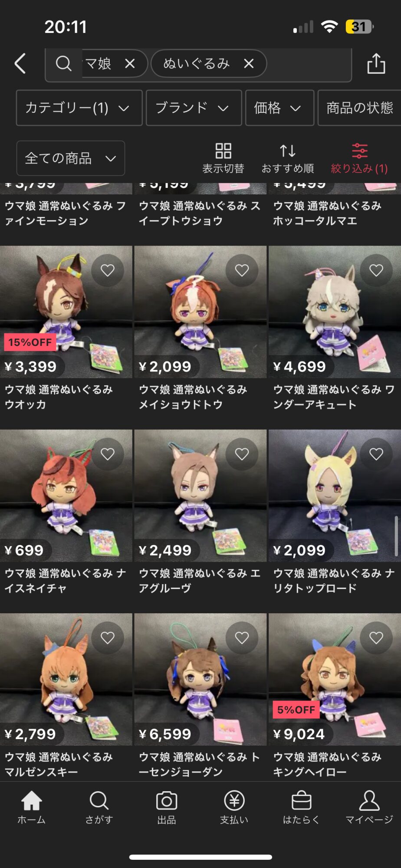Remove the ぬいぐるみ search tag
Image resolution: width=401 pixels, height=868 pixels.
249,64
